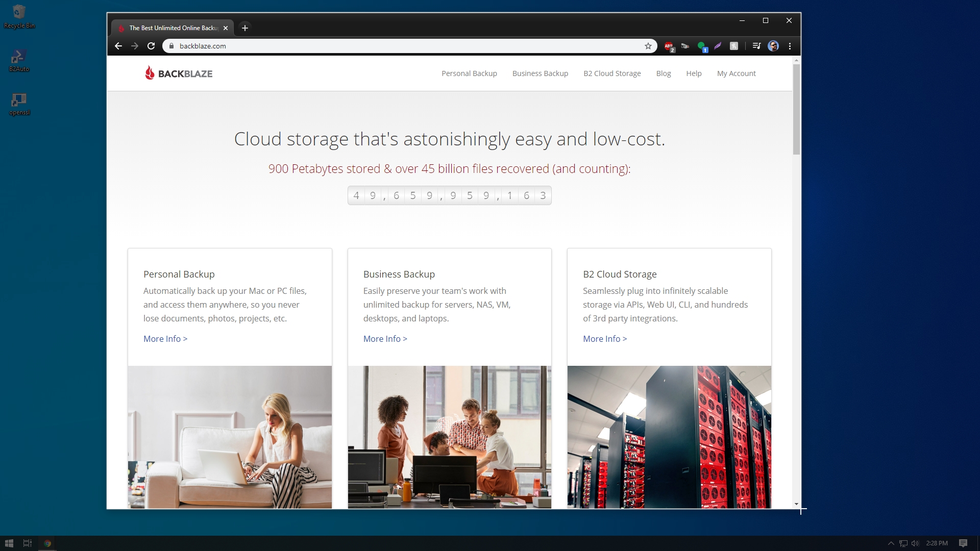Select the openssl desktop icon

tap(19, 104)
